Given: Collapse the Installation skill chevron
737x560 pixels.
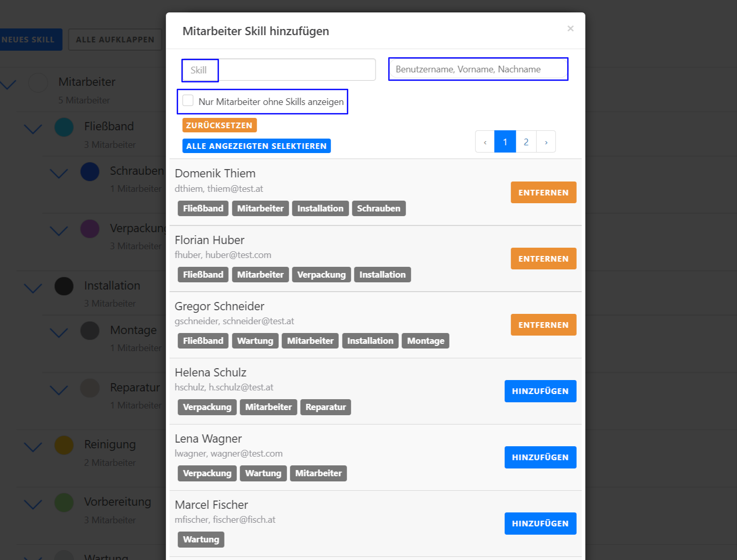Looking at the screenshot, I should [33, 287].
